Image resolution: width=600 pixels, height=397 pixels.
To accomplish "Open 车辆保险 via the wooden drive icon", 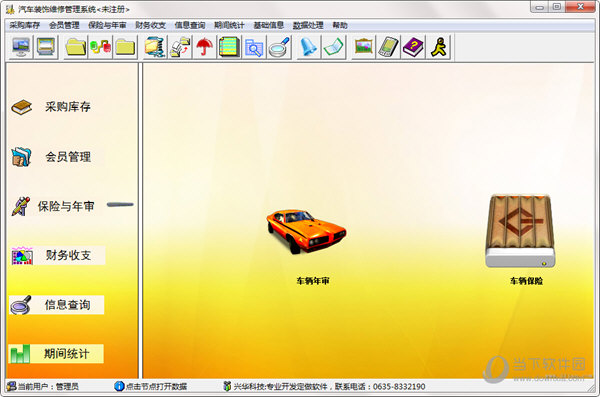I will click(x=520, y=231).
